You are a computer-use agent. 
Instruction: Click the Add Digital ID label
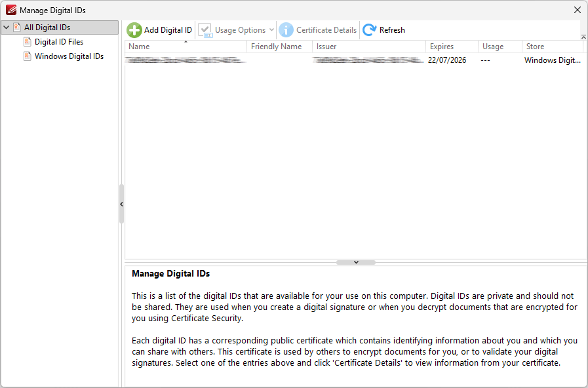click(x=168, y=30)
